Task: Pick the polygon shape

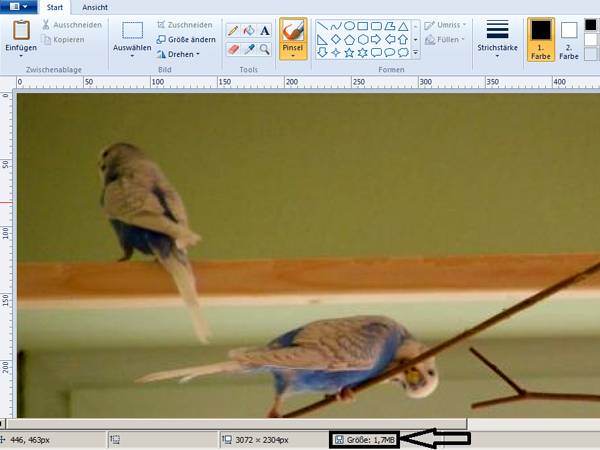Action: [x=390, y=26]
